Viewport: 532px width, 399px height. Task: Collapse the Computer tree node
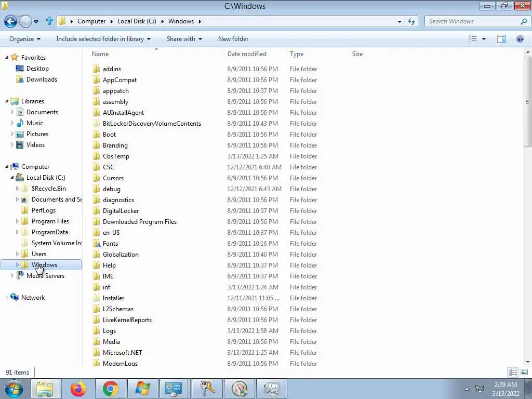pos(7,167)
